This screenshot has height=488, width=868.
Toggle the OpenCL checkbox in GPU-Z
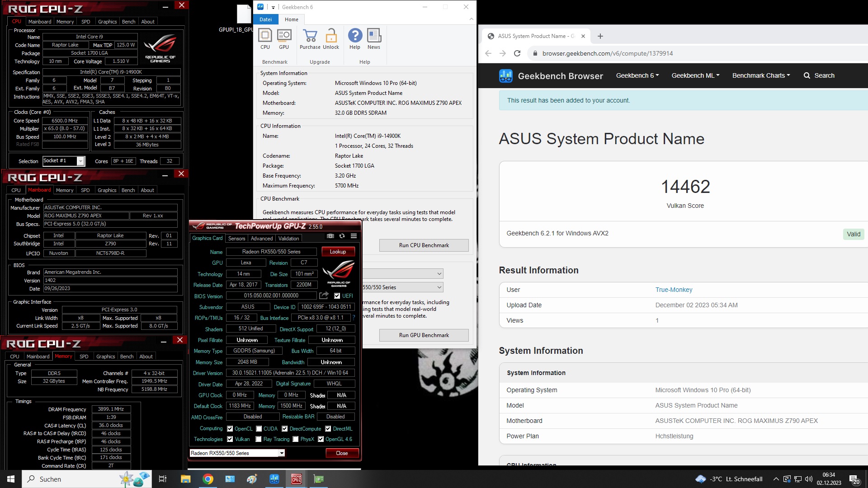click(x=230, y=429)
